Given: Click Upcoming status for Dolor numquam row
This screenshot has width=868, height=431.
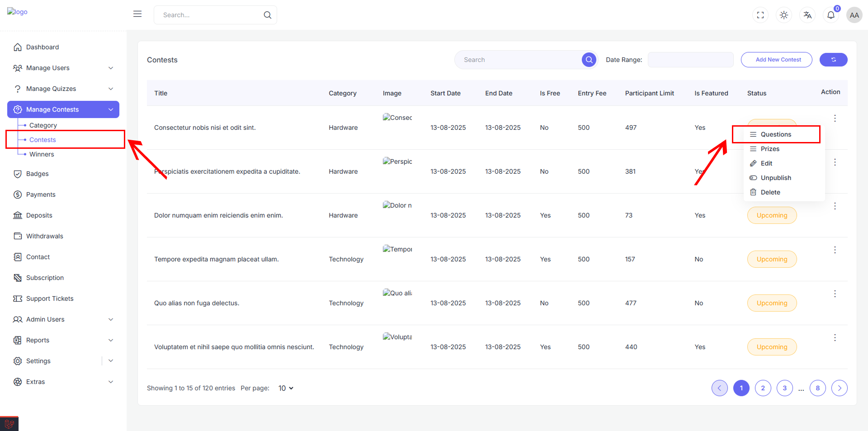Looking at the screenshot, I should click(772, 215).
